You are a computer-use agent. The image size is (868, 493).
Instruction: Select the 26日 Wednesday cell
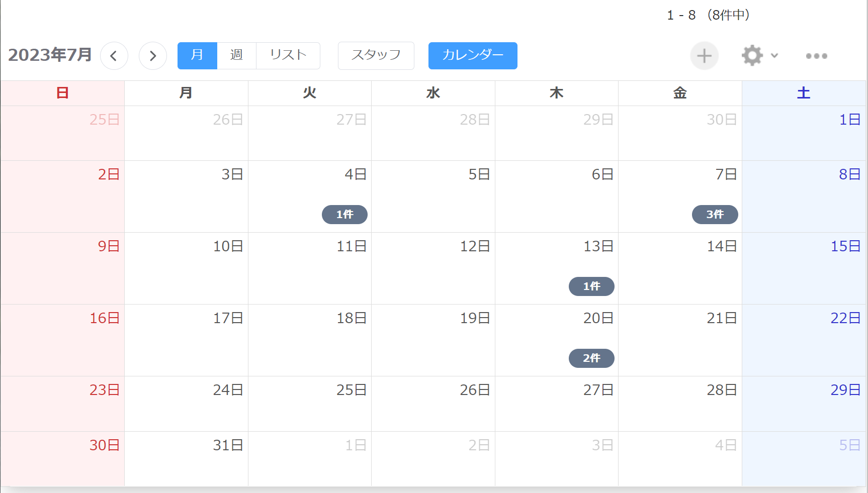[433, 404]
